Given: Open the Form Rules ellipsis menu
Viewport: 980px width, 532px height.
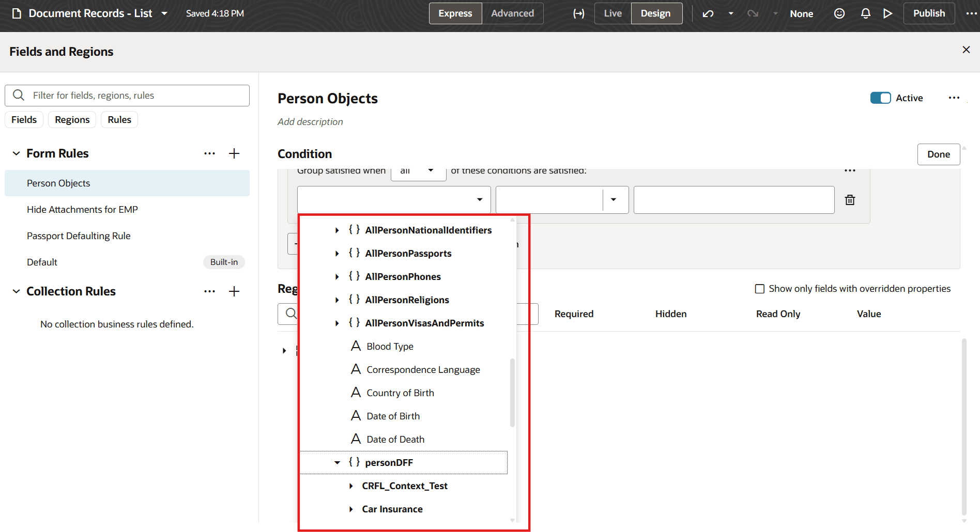Looking at the screenshot, I should 209,153.
